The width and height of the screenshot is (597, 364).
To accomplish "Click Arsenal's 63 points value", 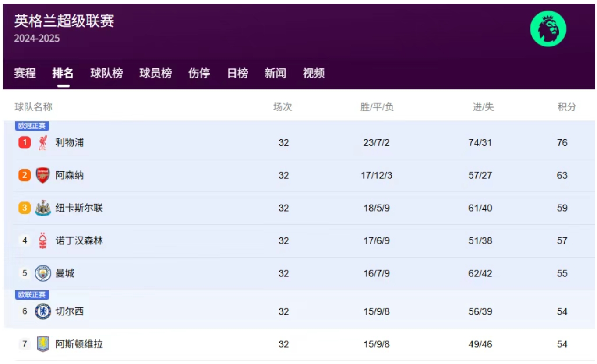I will pos(562,176).
